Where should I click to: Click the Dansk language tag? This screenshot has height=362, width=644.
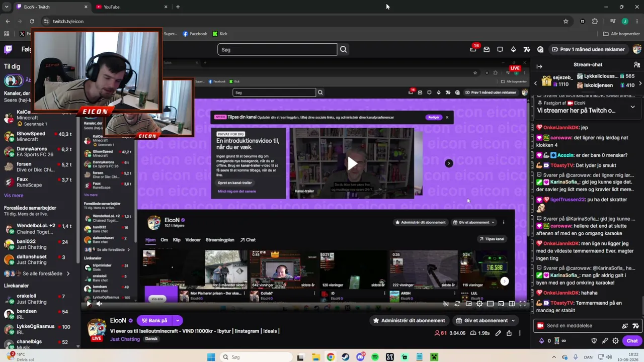tap(151, 339)
